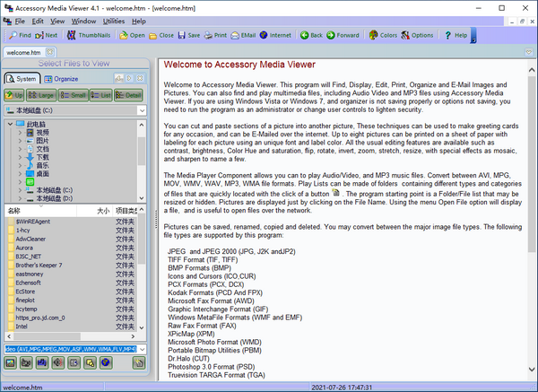Viewport: 538px width, 392px height.
Task: Expand the 文档 tree node
Action: pyautogui.click(x=20, y=149)
